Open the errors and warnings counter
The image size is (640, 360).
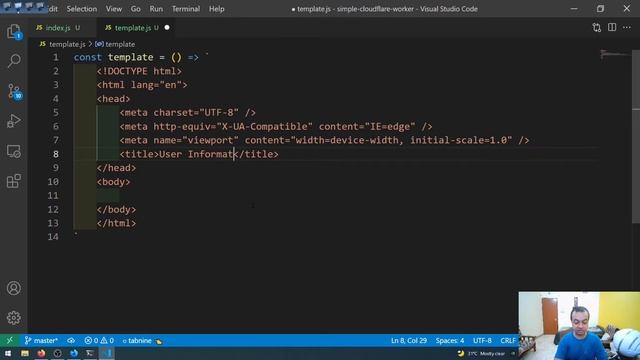pos(99,340)
